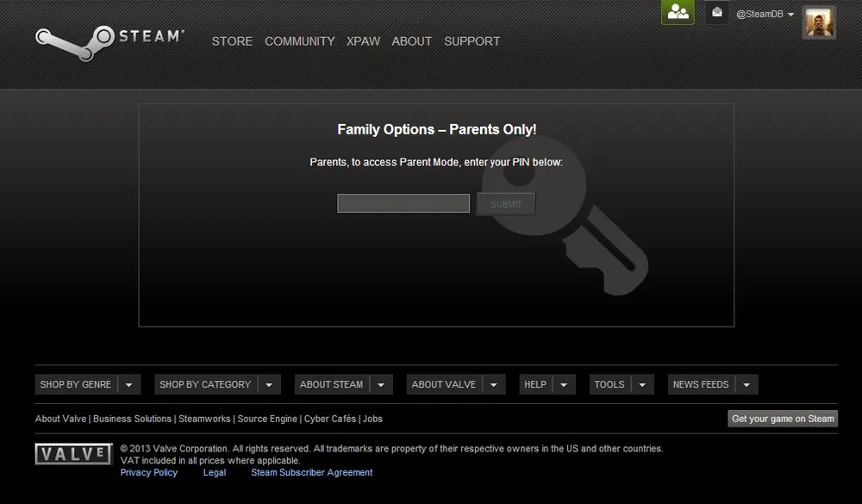Expand the NEWS FEEDS dropdown arrow
This screenshot has height=504, width=862.
click(x=746, y=385)
